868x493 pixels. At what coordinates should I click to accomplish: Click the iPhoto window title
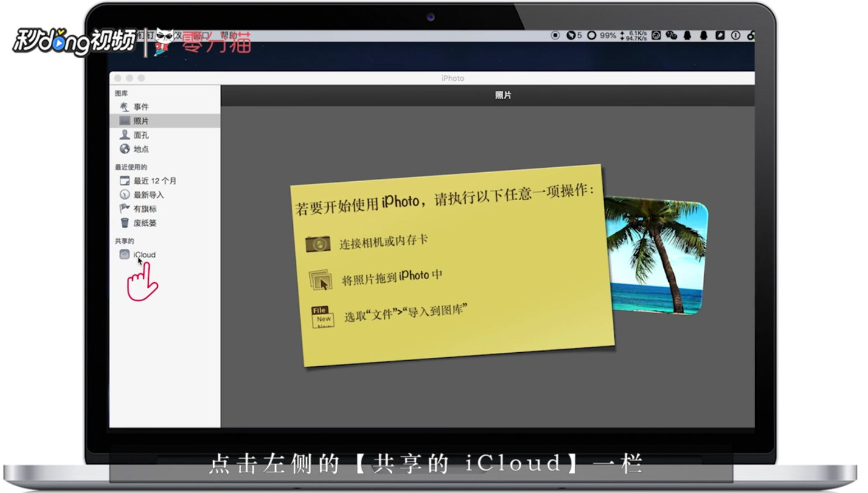[x=453, y=78]
